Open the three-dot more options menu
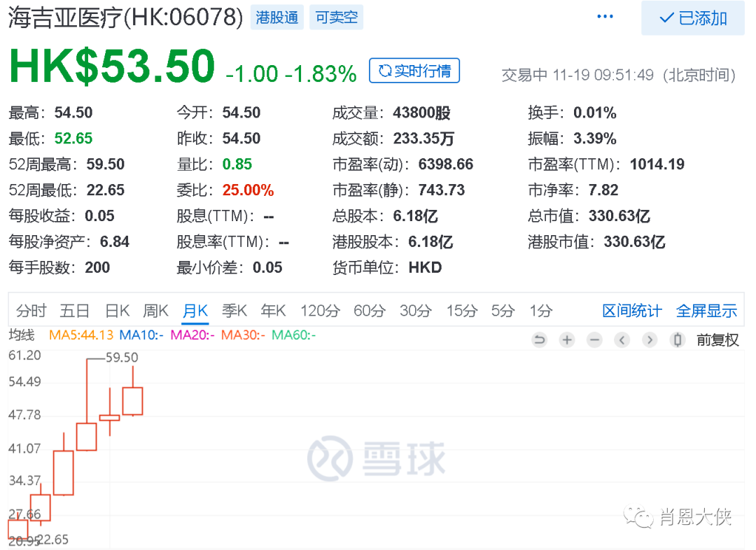Screen dimensions: 756x550 point(605,16)
